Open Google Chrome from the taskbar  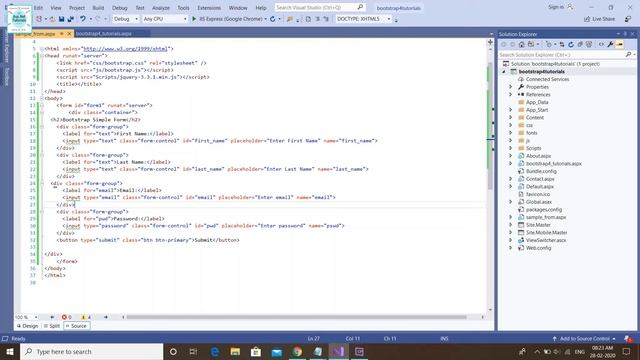297,351
